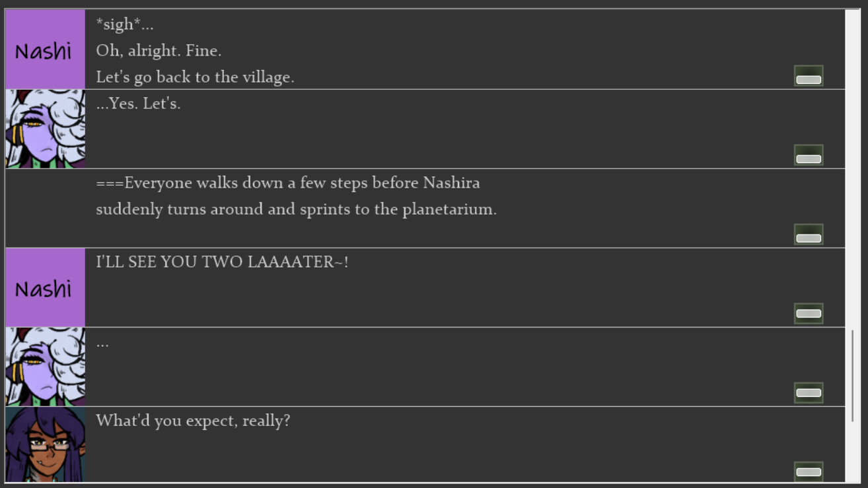
Task: Grab the vertical scrollbar thumb
Action: pyautogui.click(x=853, y=375)
